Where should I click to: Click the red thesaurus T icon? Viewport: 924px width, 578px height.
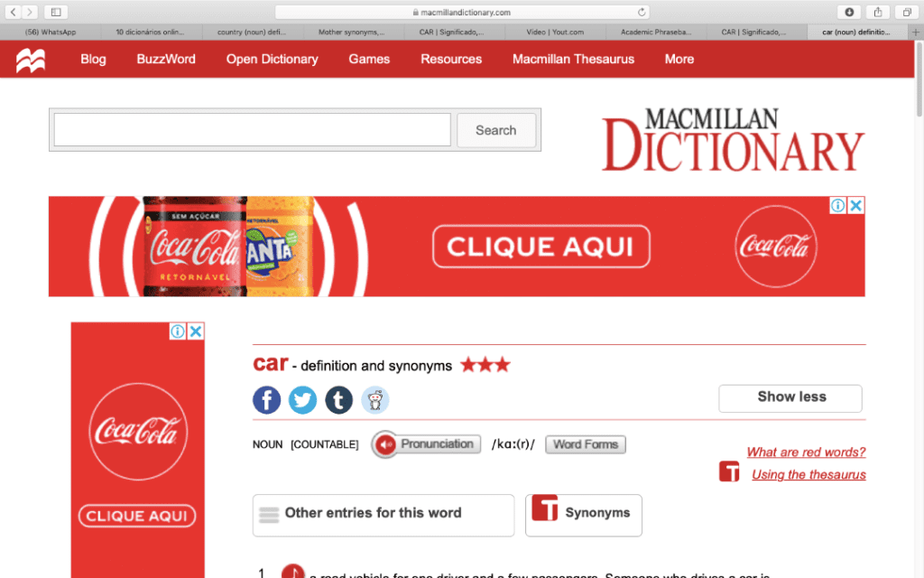[x=729, y=471]
